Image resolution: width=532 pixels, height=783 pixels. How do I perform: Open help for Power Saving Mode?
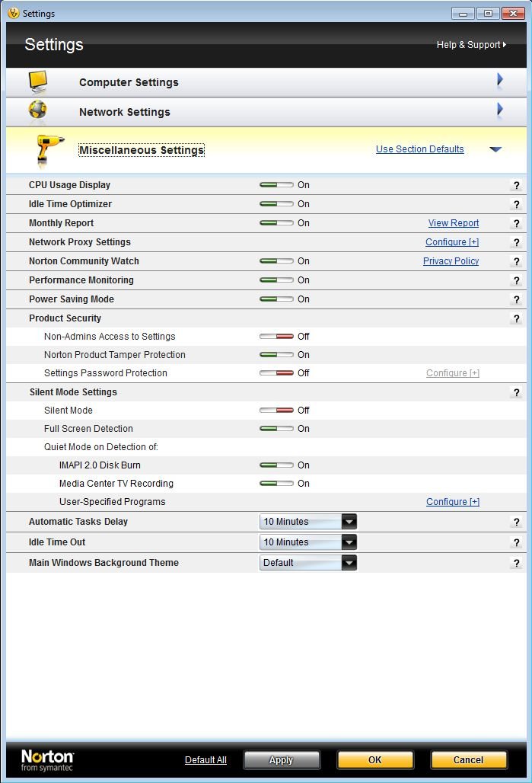click(517, 299)
